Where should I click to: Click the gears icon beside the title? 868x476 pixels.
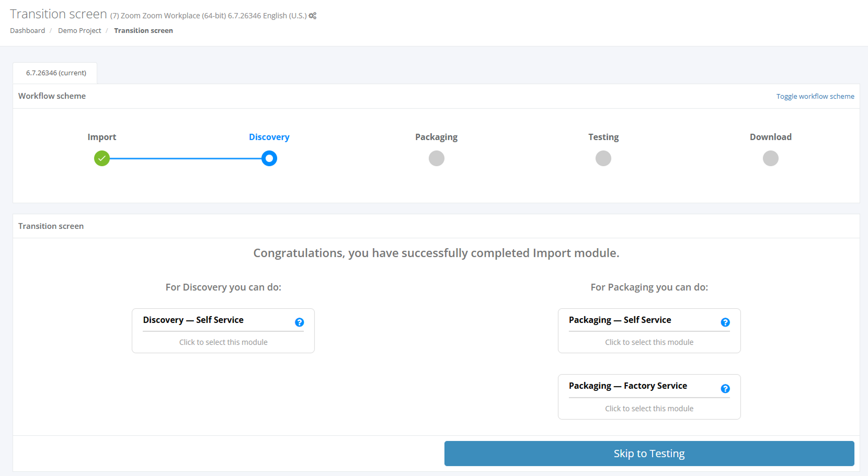click(313, 16)
